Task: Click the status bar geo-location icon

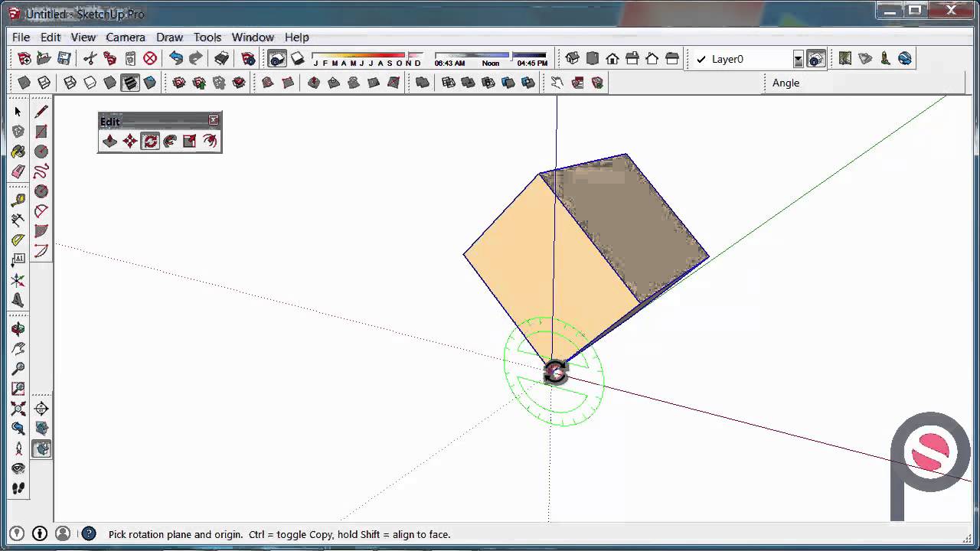Action: tap(17, 534)
